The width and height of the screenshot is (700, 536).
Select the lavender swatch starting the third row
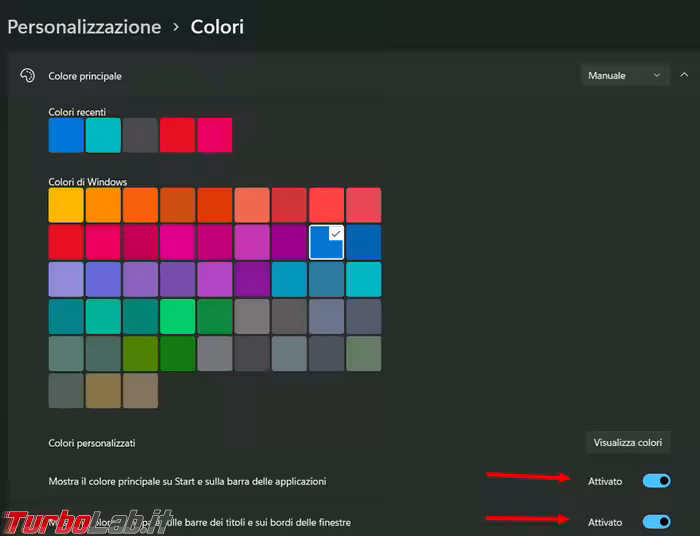[x=66, y=279]
